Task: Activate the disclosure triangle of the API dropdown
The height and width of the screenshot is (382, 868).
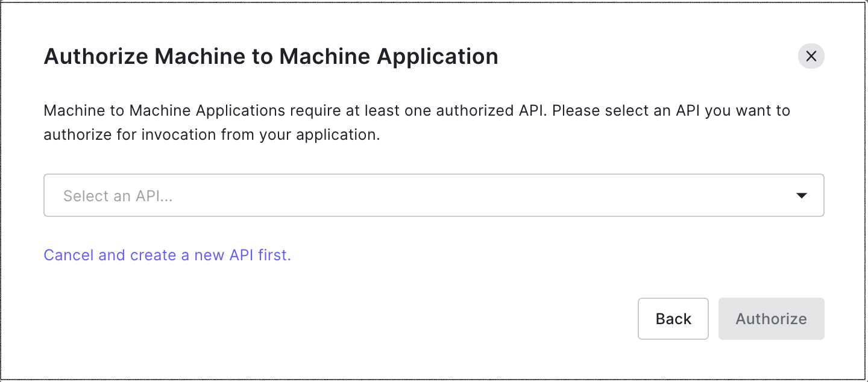Action: pyautogui.click(x=802, y=195)
